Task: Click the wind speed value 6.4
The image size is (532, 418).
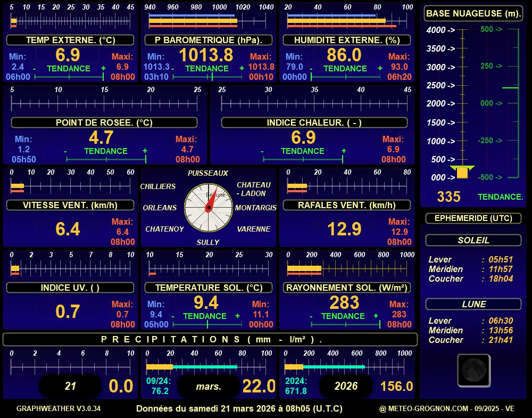Action: tap(68, 229)
